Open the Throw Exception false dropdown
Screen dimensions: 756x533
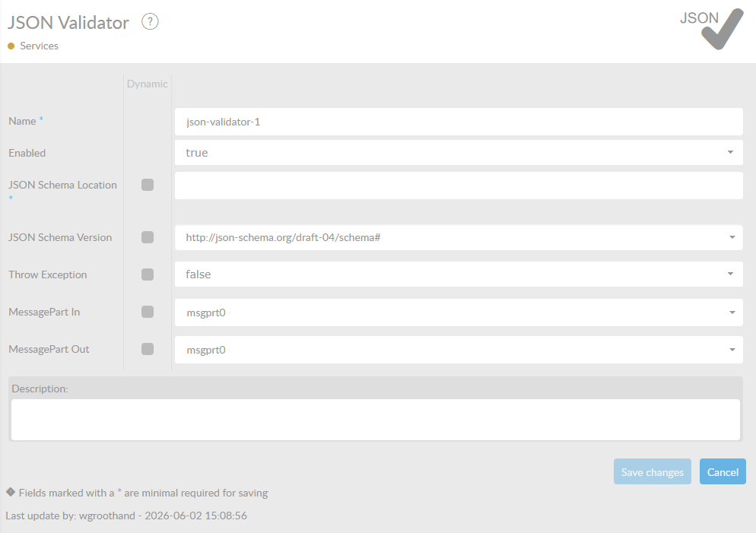pyautogui.click(x=459, y=274)
